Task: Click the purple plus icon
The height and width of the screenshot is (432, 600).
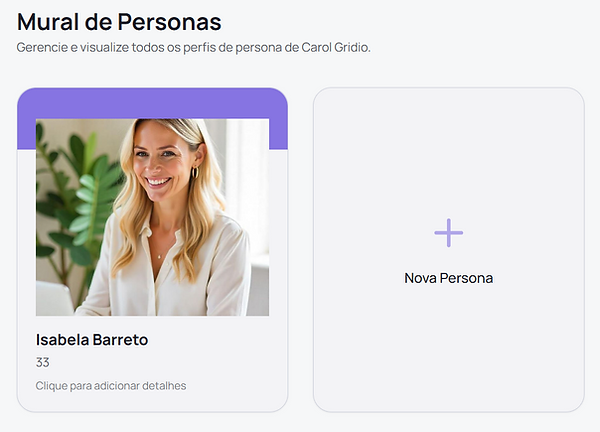Action: pos(448,233)
